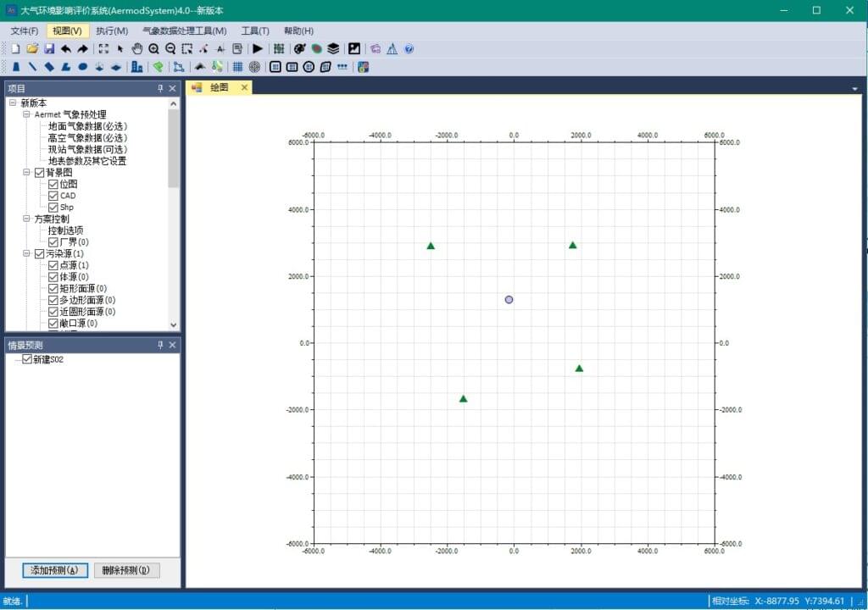The image size is (868, 610).
Task: Click the layers stack toolbar icon
Action: pos(333,49)
